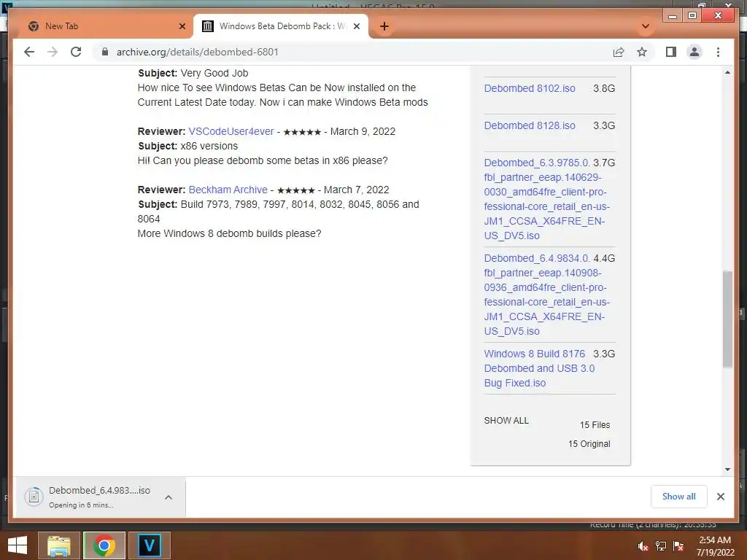Screen dimensions: 747x560
Task: Click the 4.4G file size
Action: pyautogui.click(x=604, y=259)
